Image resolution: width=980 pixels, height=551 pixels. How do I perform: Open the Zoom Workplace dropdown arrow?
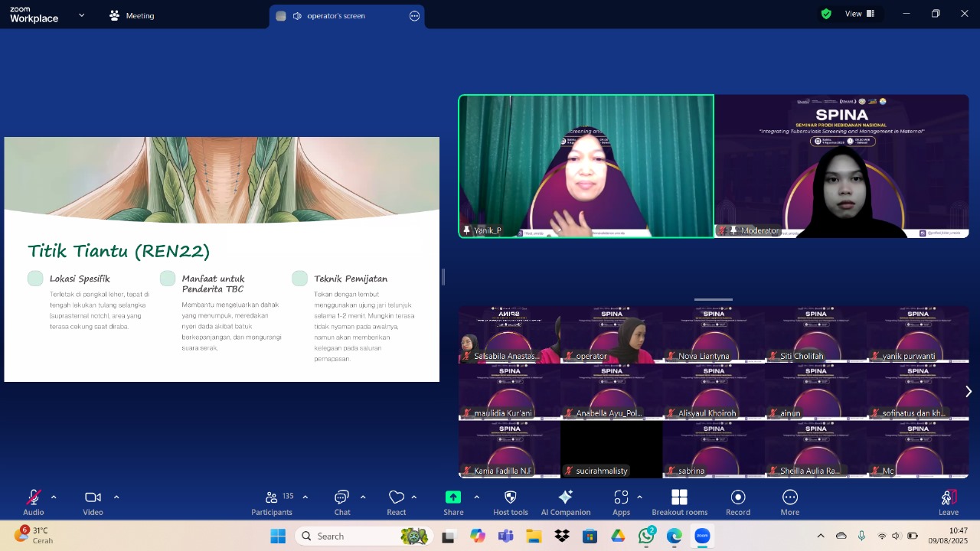coord(82,15)
